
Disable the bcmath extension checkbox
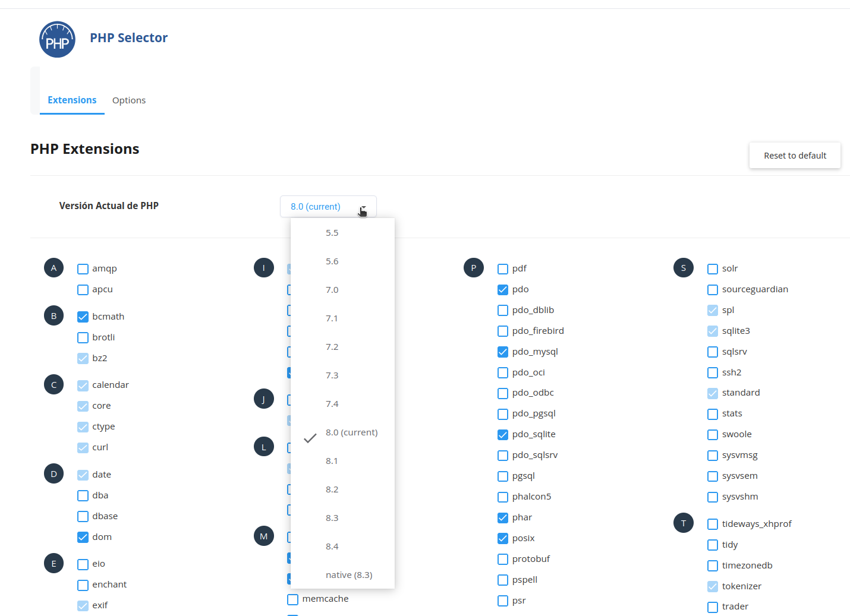[83, 317]
